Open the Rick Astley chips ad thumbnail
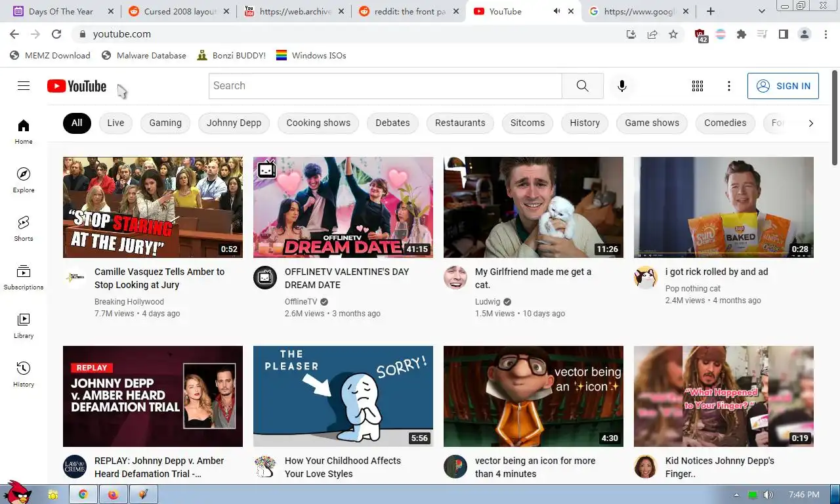The height and width of the screenshot is (504, 840). coord(724,207)
